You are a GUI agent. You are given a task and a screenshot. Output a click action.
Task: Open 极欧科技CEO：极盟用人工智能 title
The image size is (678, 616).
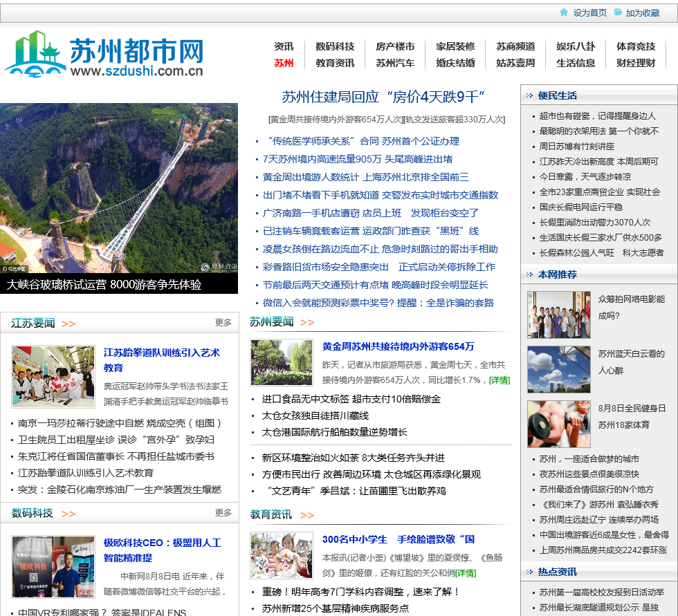[x=163, y=550]
